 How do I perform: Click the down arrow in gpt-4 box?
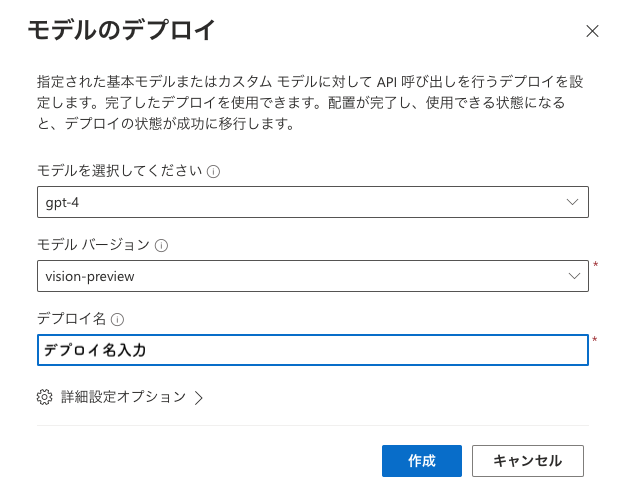(x=572, y=202)
